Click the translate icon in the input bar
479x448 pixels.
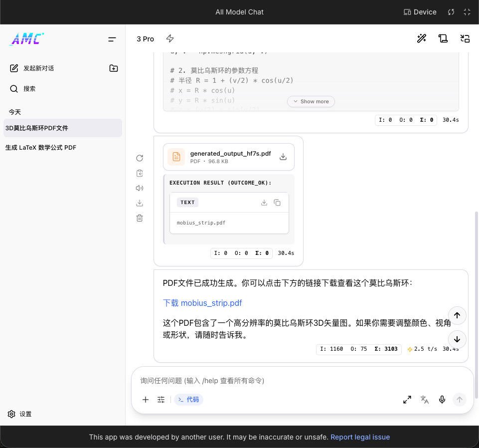[425, 400]
